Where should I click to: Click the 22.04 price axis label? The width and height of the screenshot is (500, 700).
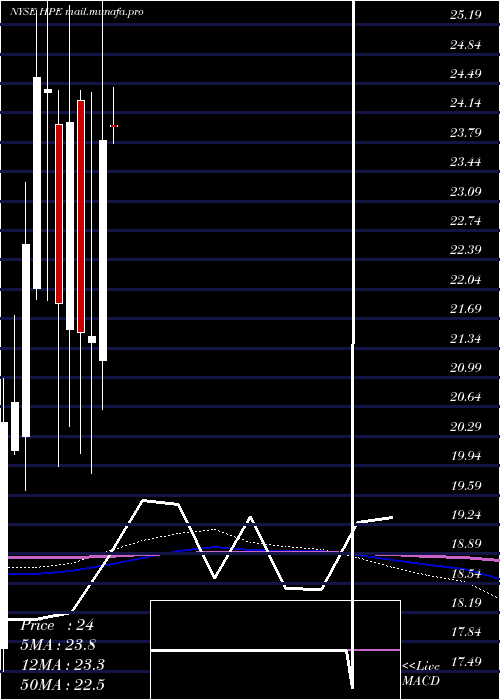pyautogui.click(x=465, y=279)
